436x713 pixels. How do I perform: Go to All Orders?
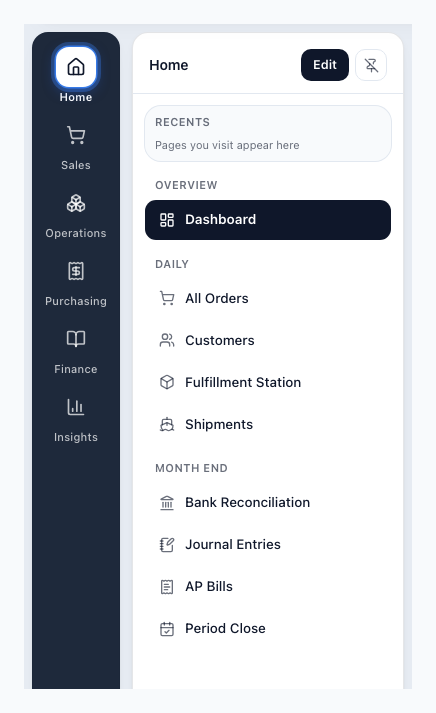pyautogui.click(x=268, y=298)
